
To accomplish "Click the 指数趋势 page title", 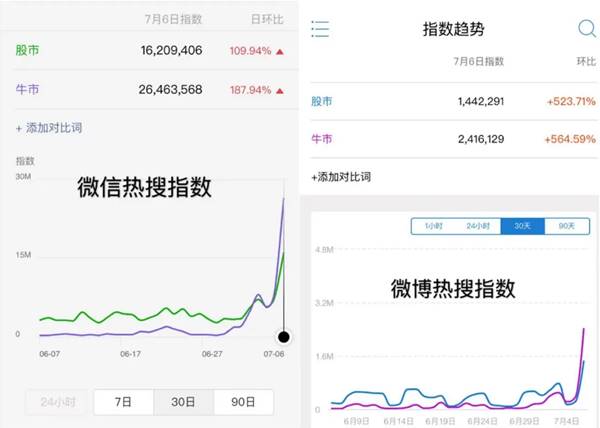I will (x=453, y=29).
